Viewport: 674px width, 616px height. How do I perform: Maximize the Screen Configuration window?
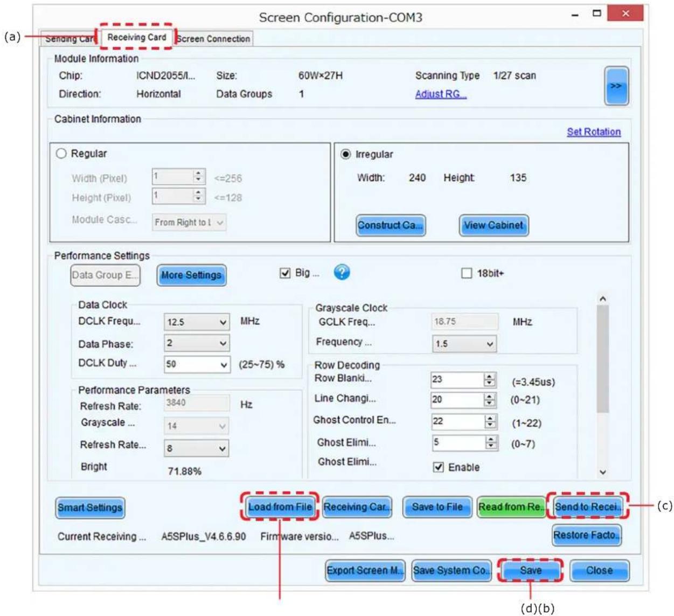click(x=596, y=13)
